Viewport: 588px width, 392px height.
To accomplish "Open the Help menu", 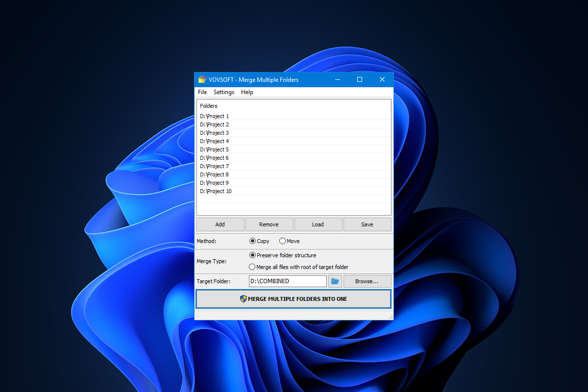I will (x=247, y=92).
